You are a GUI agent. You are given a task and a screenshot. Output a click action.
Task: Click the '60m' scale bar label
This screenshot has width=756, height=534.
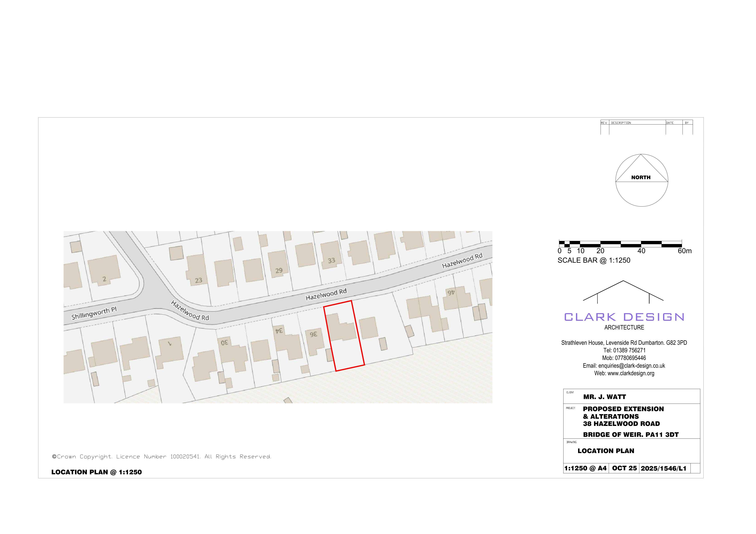[x=685, y=251]
